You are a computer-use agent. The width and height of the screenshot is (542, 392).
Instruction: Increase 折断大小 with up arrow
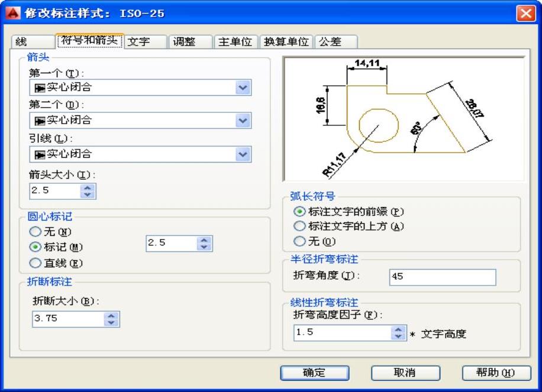coord(111,316)
